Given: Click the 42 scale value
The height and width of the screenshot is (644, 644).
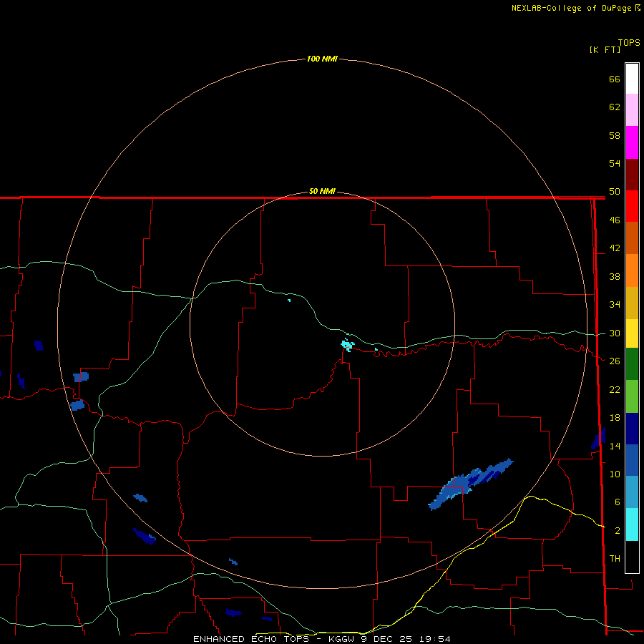Looking at the screenshot, I should click(615, 248).
